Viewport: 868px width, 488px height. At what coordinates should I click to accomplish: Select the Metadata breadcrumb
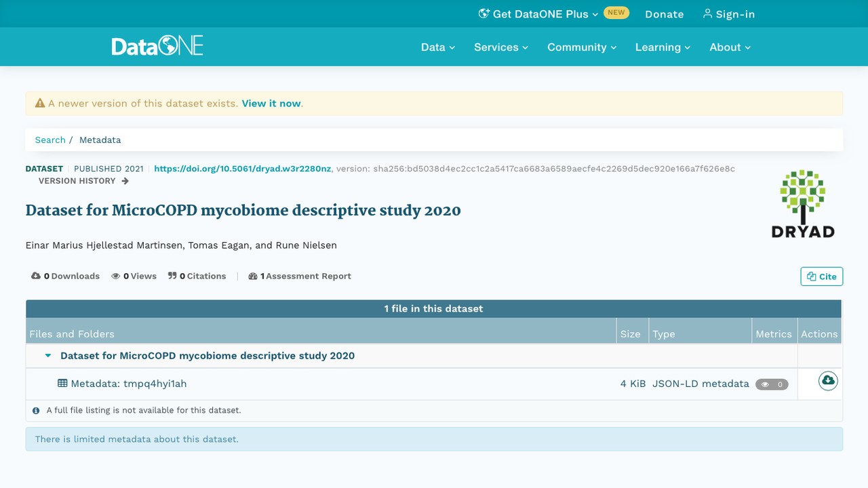pos(100,140)
